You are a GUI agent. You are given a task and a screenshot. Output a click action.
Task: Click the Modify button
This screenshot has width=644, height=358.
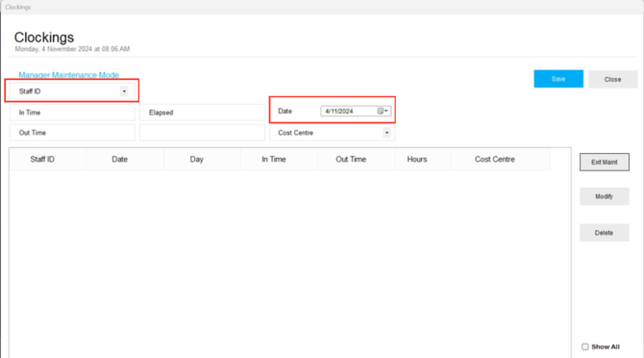[x=605, y=196]
